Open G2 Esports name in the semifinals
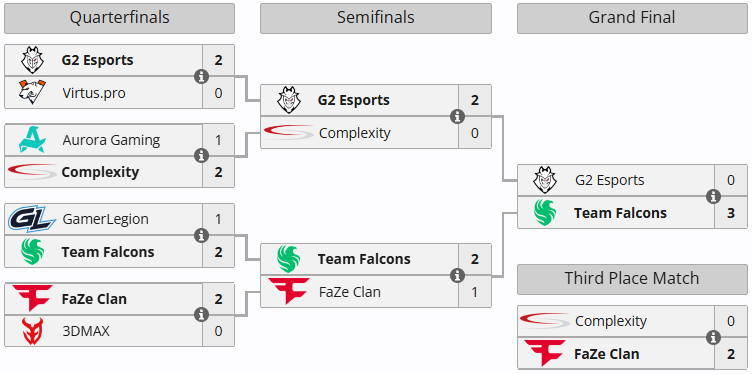 (353, 100)
